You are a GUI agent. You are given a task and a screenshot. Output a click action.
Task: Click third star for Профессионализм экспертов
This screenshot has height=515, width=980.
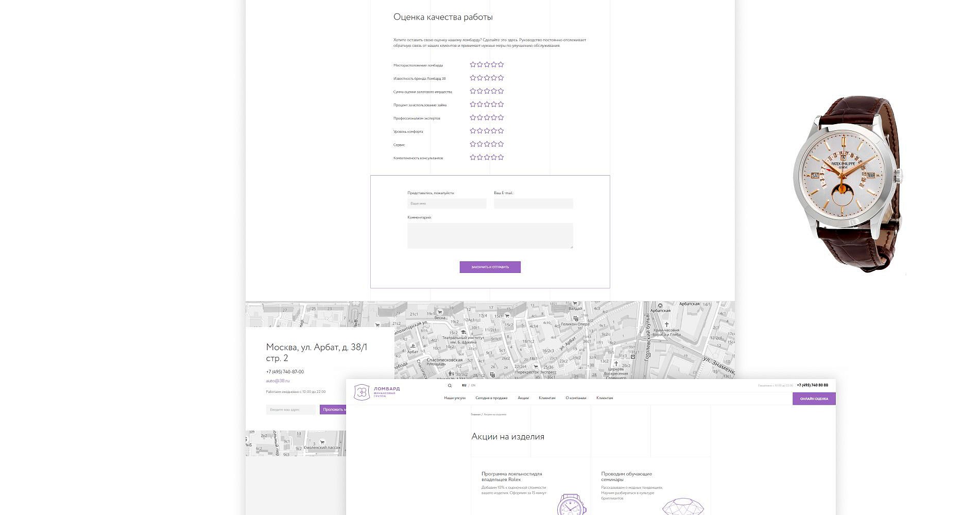pyautogui.click(x=487, y=118)
